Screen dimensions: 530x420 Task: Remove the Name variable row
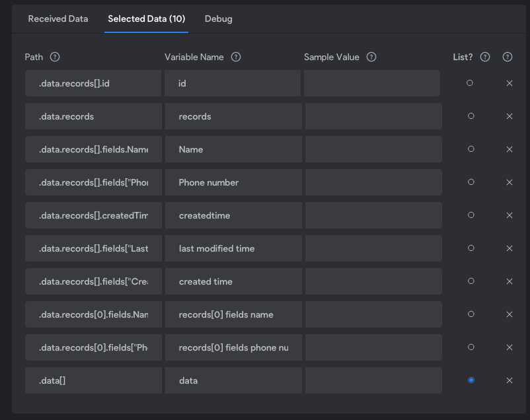pos(510,149)
